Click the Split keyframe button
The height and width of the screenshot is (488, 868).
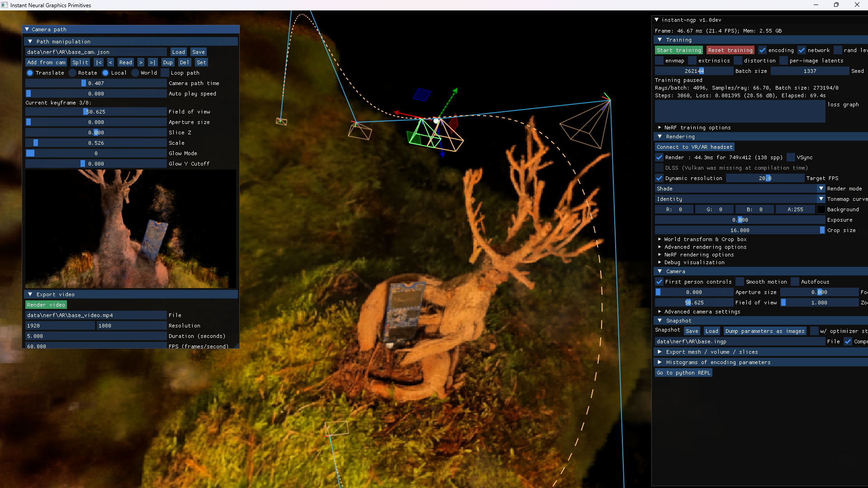click(x=81, y=62)
